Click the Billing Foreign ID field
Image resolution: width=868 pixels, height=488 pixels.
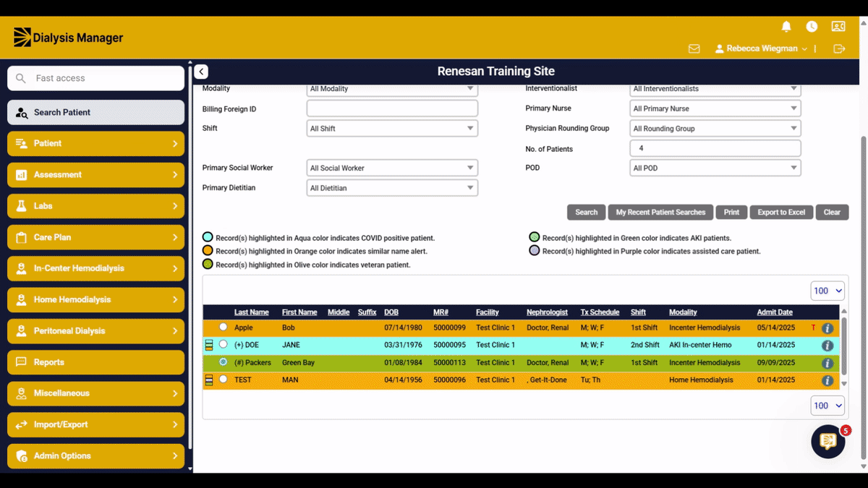tap(392, 108)
